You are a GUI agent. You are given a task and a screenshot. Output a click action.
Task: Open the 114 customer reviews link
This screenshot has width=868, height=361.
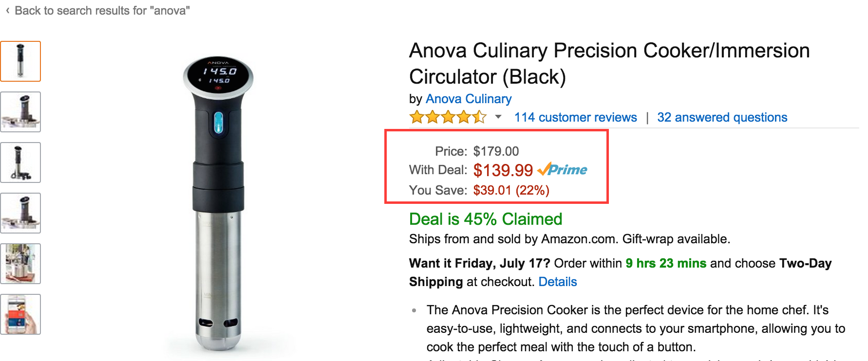(575, 117)
